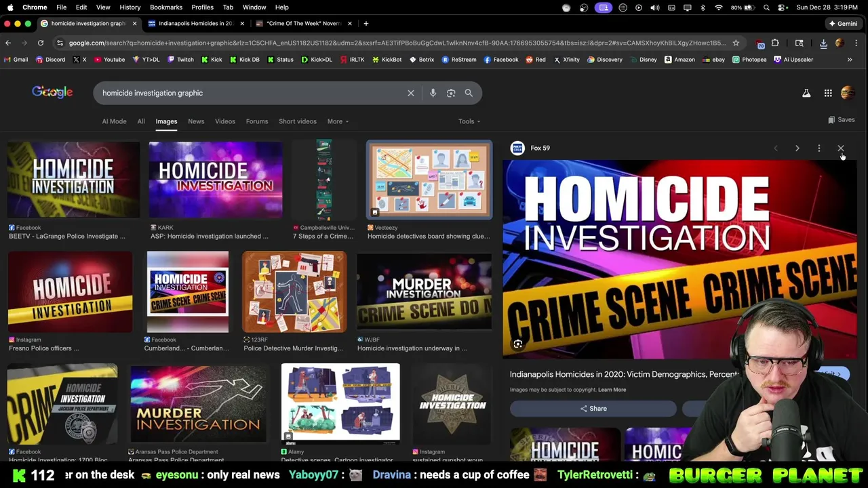Open Vecteezy detectives board thumbnail
Image resolution: width=868 pixels, height=488 pixels.
(x=429, y=180)
